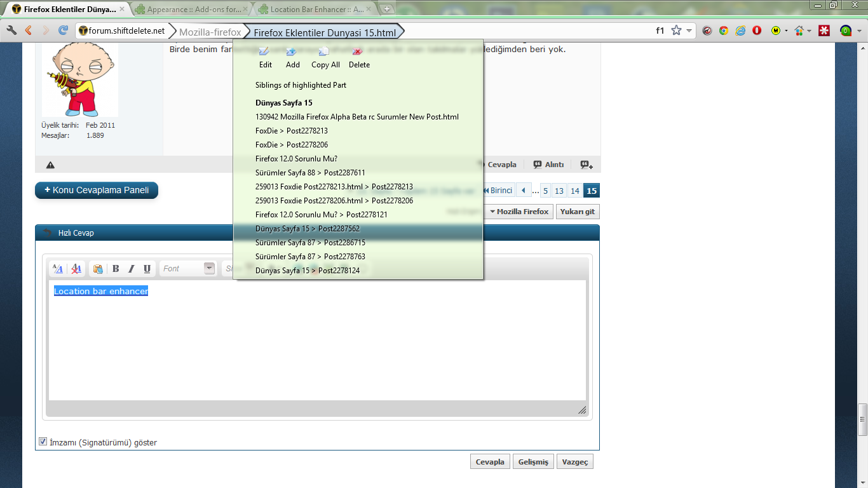Close the Location Bar Enhancer tab

369,10
